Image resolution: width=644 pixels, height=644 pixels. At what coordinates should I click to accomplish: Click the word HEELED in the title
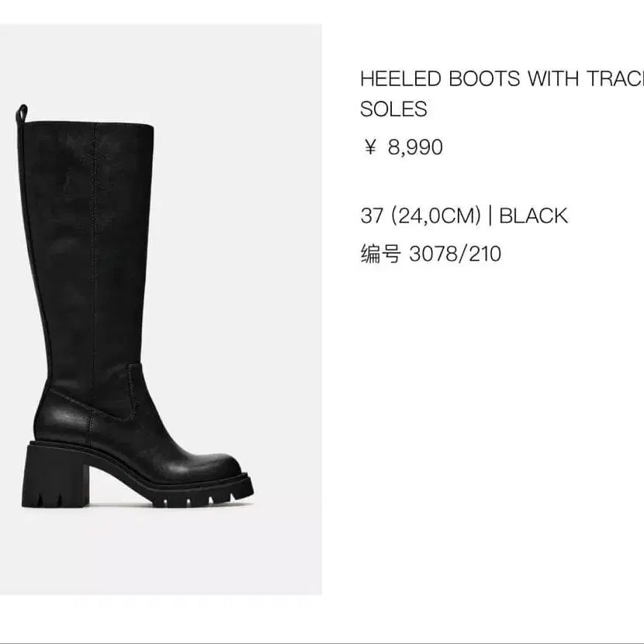coord(400,78)
